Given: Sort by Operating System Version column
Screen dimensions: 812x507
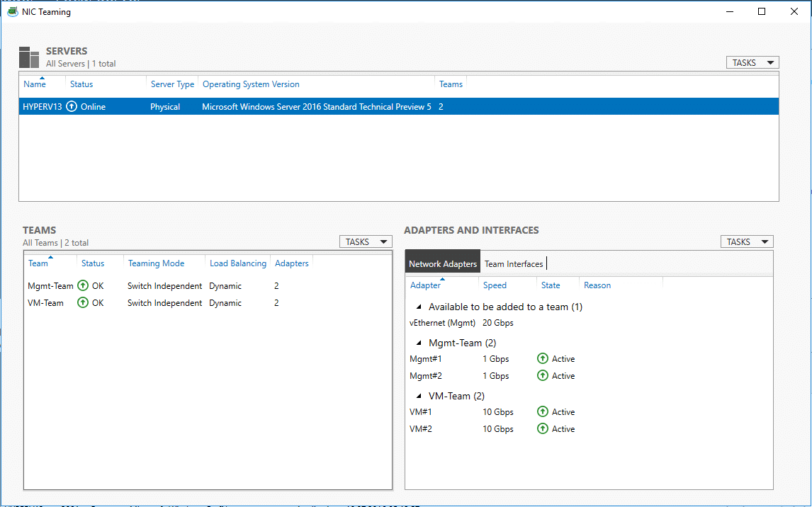Looking at the screenshot, I should coord(251,84).
